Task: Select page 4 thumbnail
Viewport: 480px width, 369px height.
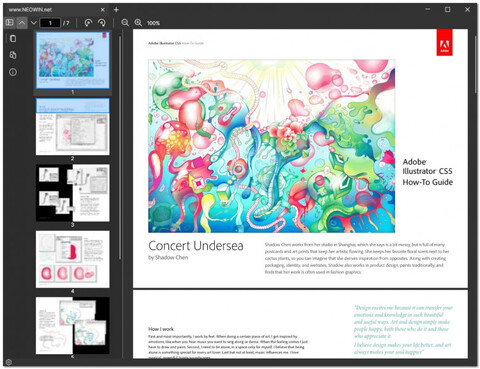Action: (x=73, y=259)
